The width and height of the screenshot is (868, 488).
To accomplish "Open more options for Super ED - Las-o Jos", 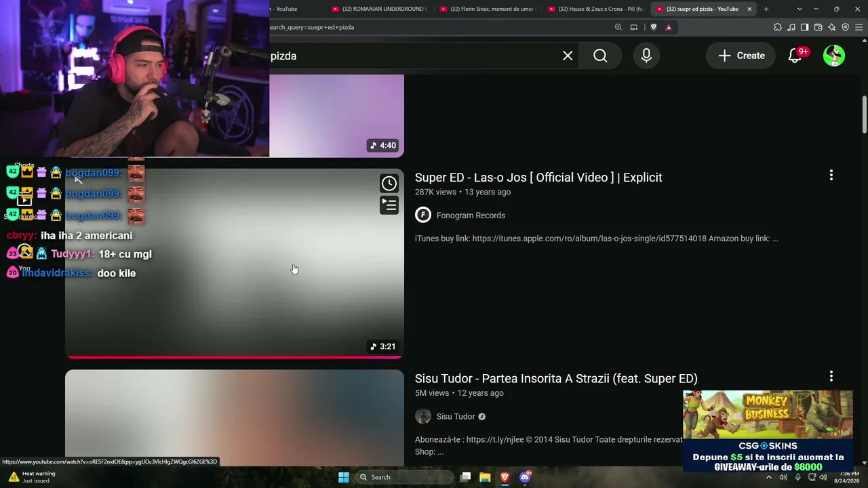I will click(x=831, y=176).
